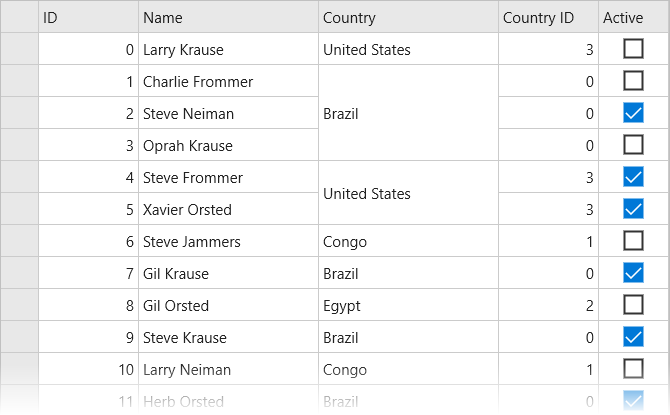This screenshot has height=415, width=670.
Task: Toggle Active checkbox for Gil Orsted
Action: coord(633,305)
